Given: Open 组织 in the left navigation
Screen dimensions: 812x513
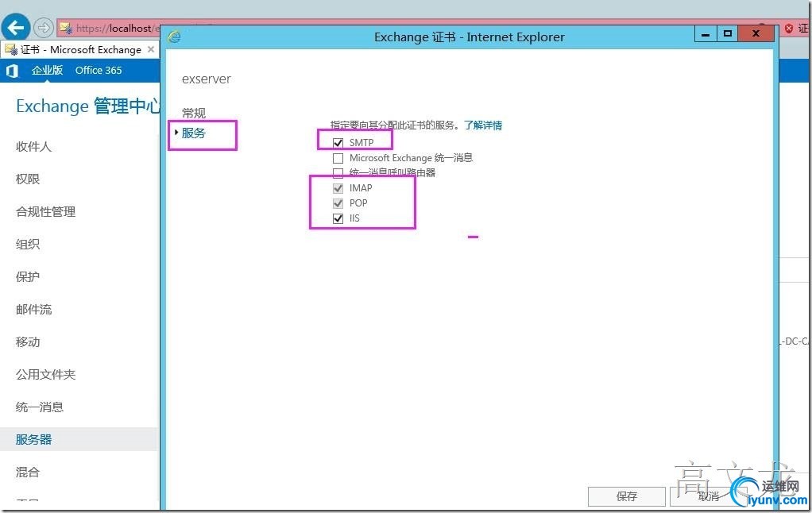Looking at the screenshot, I should (x=28, y=245).
